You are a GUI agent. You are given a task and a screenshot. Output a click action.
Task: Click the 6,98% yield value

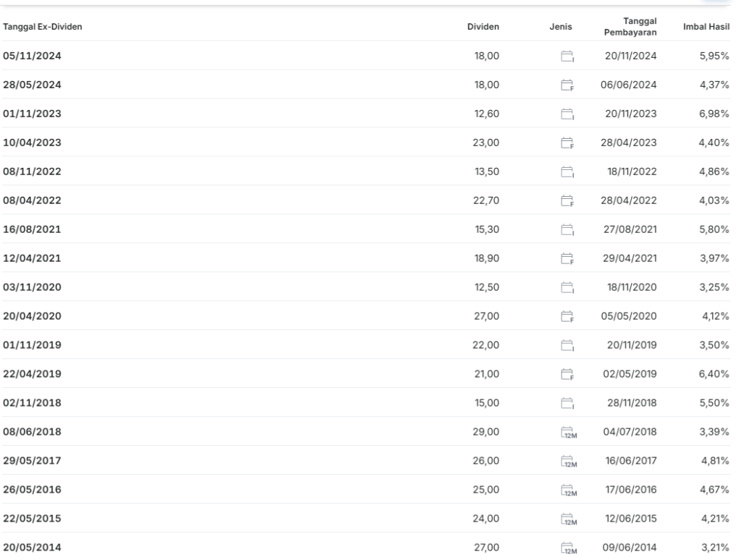coord(714,114)
